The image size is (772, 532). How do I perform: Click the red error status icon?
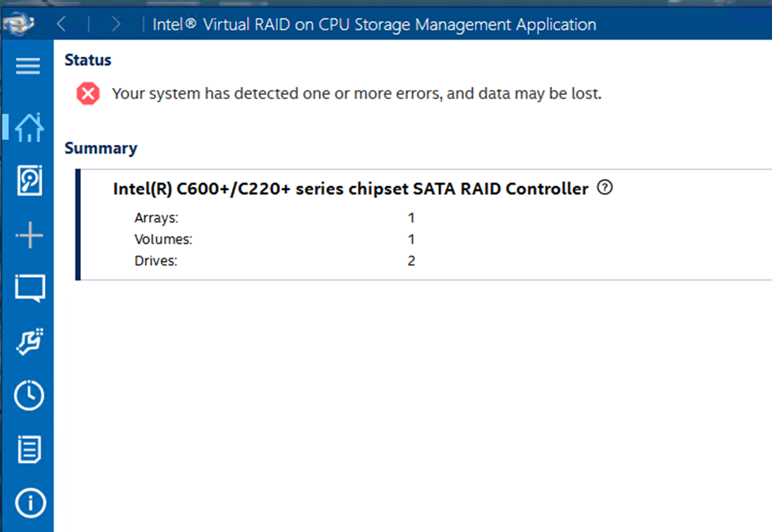88,93
